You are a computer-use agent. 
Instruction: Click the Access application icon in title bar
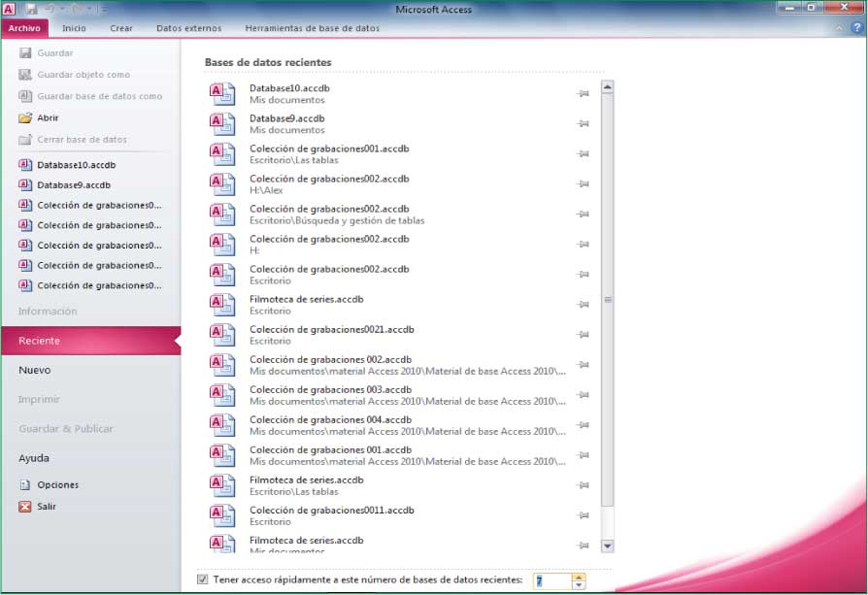pos(9,9)
